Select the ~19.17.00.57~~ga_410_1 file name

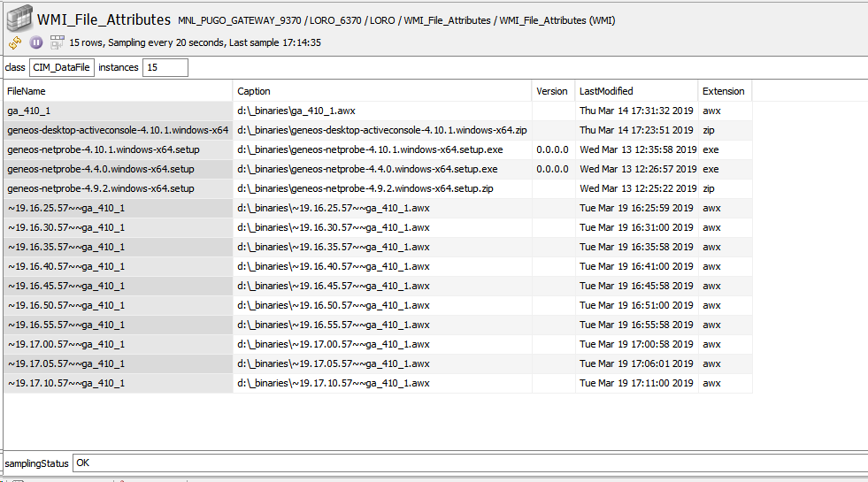click(118, 344)
